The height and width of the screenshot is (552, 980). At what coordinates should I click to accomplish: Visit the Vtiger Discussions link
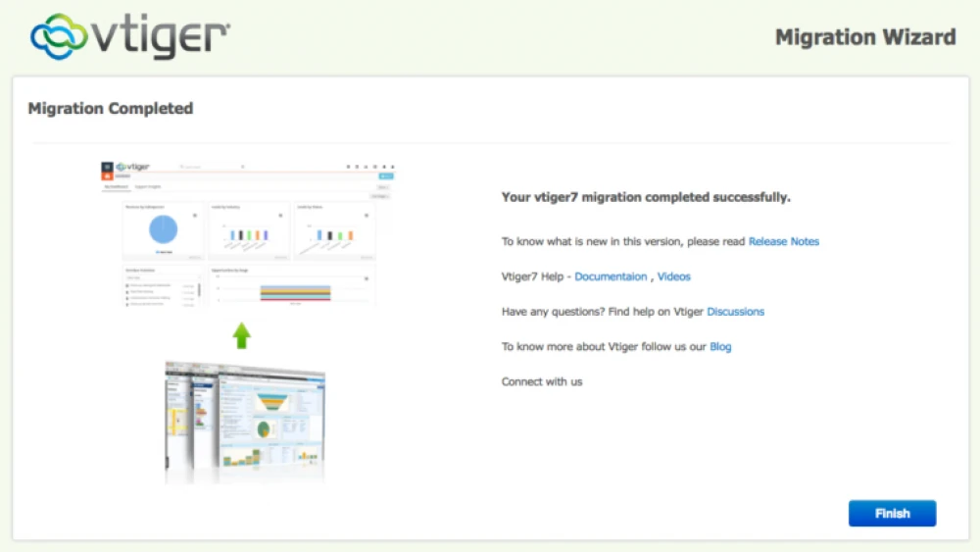pos(735,312)
